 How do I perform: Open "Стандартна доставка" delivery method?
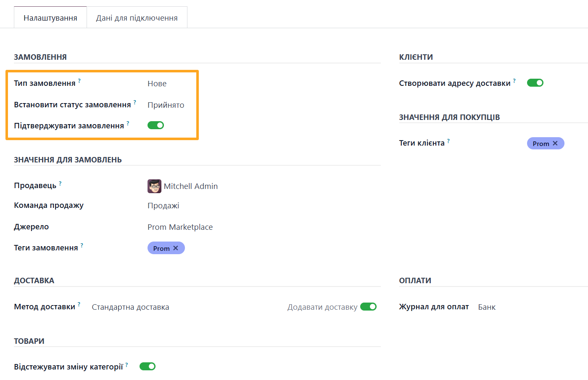click(x=129, y=307)
